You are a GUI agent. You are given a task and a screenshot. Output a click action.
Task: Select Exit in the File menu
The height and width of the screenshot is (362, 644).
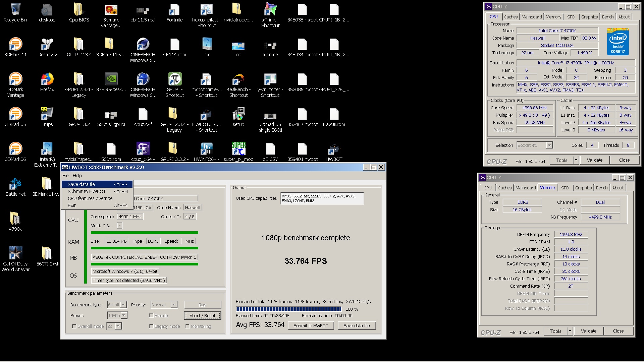point(97,205)
